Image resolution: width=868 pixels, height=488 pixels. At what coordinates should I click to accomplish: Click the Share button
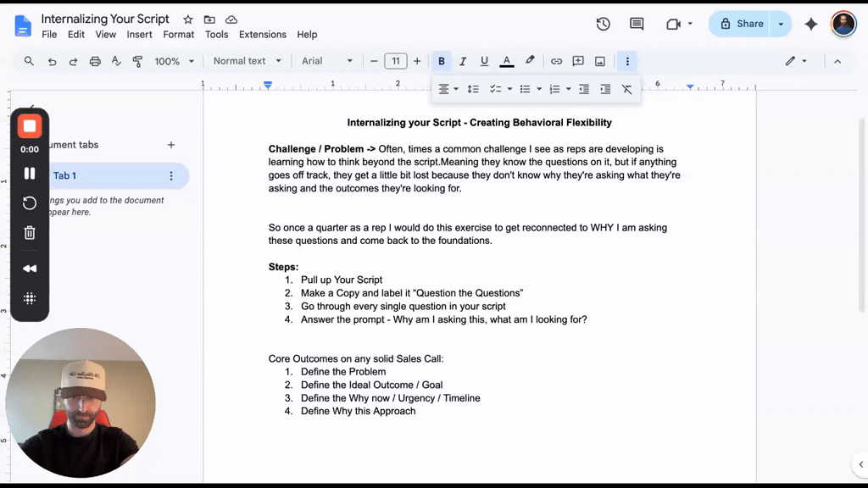pos(741,24)
